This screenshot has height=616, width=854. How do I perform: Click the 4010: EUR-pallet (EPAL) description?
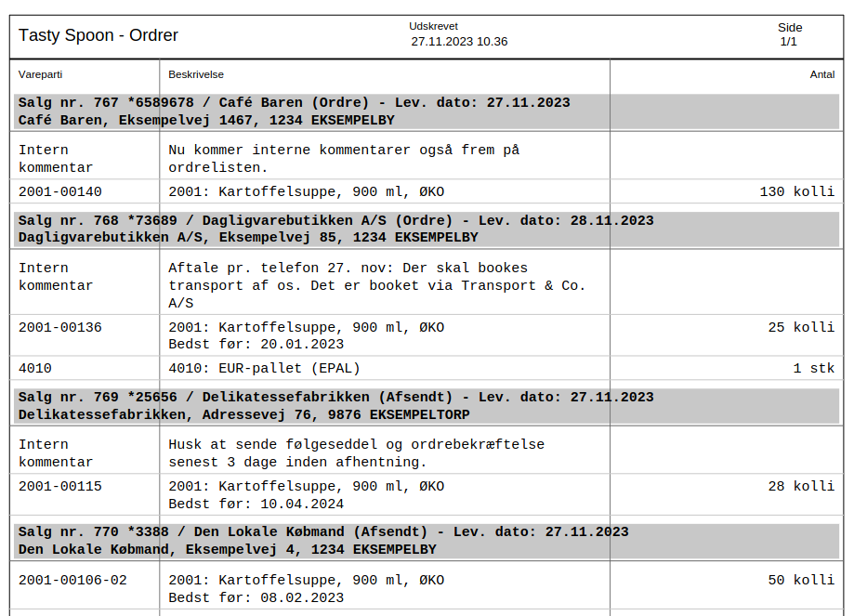[x=264, y=369]
